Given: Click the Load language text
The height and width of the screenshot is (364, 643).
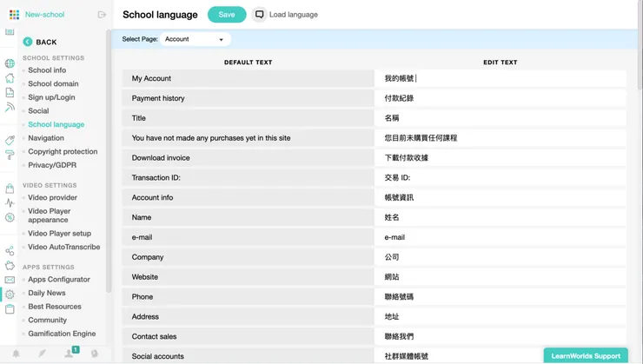Looking at the screenshot, I should click(294, 15).
